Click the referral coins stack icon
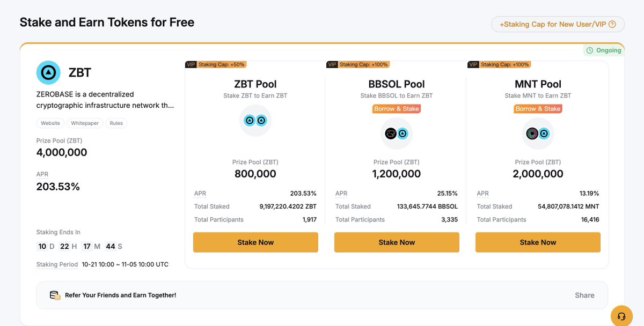The width and height of the screenshot is (644, 326). [x=55, y=295]
